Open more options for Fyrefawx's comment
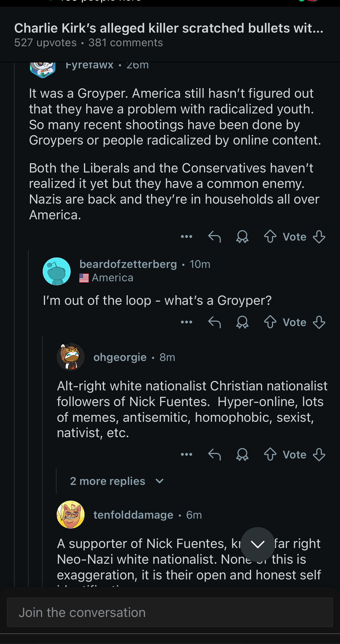 tap(186, 236)
